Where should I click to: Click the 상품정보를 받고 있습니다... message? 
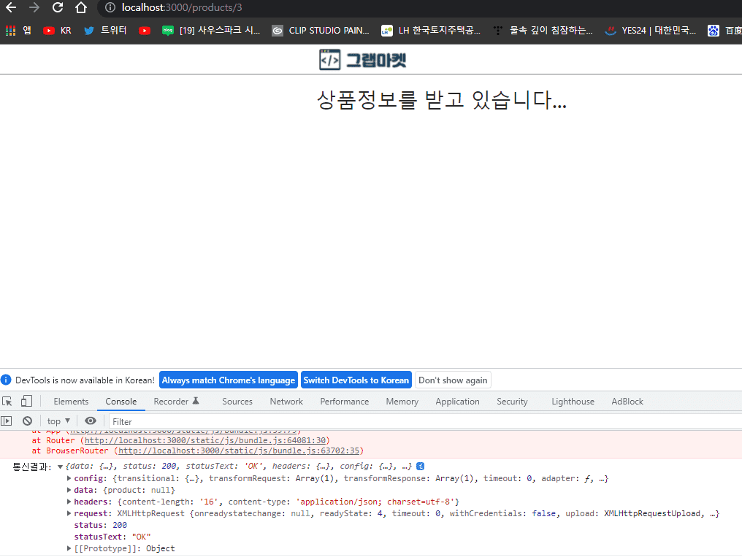[442, 100]
